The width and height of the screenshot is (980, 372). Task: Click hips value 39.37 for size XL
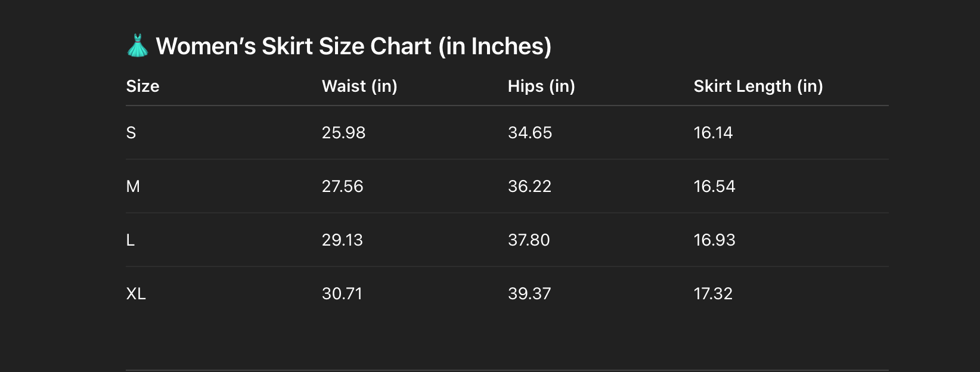click(529, 294)
